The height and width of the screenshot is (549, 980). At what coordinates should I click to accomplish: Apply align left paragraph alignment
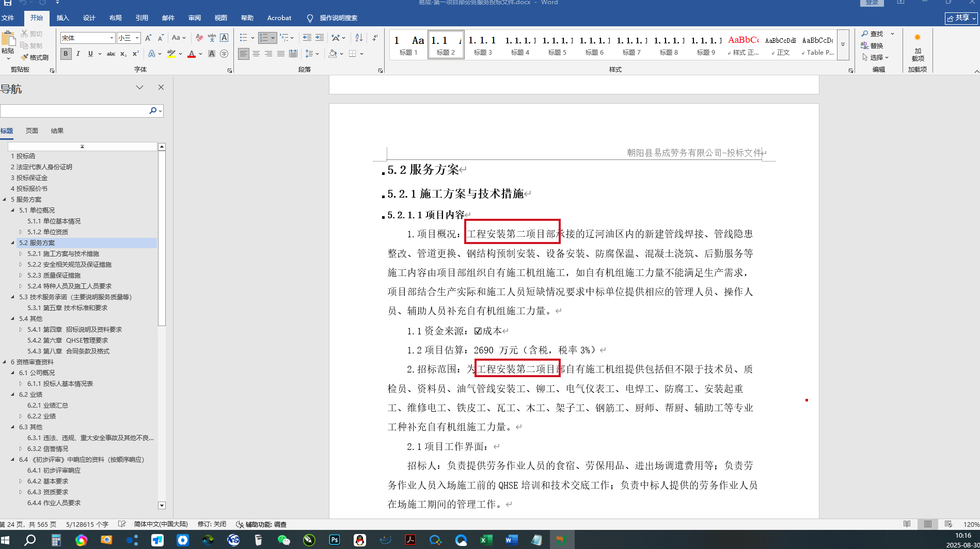pyautogui.click(x=244, y=54)
